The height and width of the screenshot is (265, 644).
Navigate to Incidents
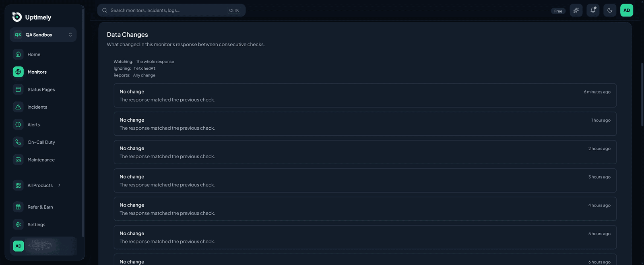click(x=37, y=107)
